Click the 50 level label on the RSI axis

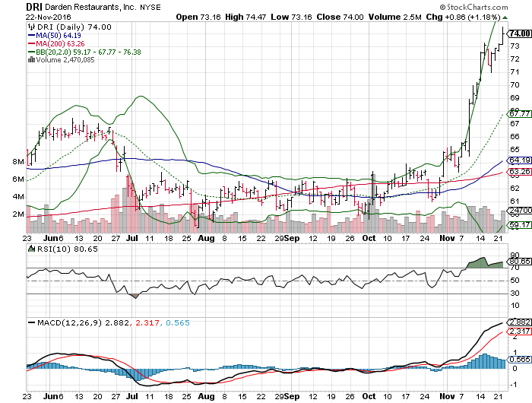point(515,281)
